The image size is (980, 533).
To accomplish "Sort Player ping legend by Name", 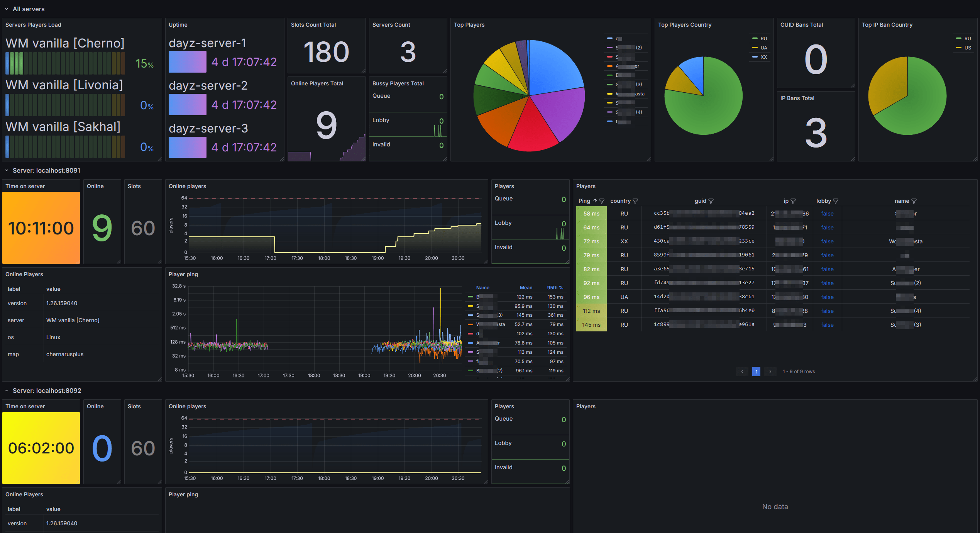I will (482, 288).
